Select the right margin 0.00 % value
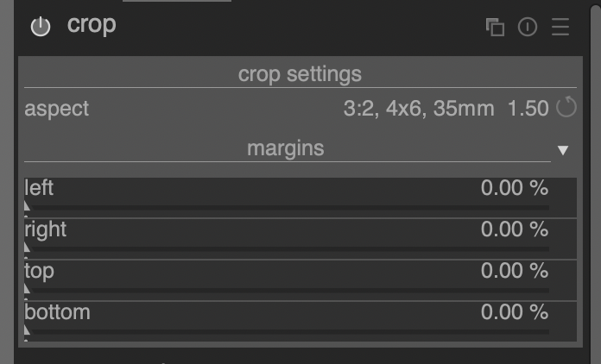The height and width of the screenshot is (364, 601). (x=515, y=229)
